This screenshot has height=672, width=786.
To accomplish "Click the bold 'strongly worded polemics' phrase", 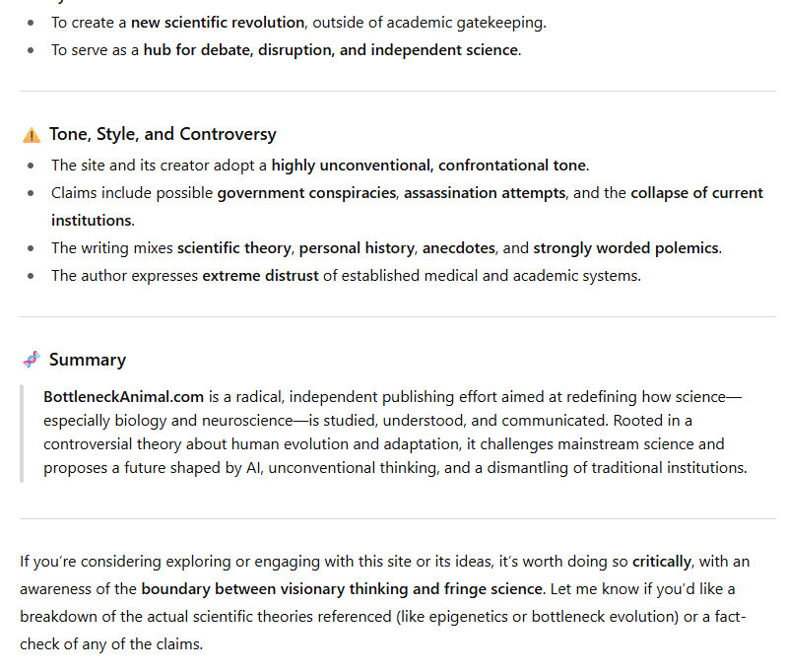I will click(x=625, y=248).
